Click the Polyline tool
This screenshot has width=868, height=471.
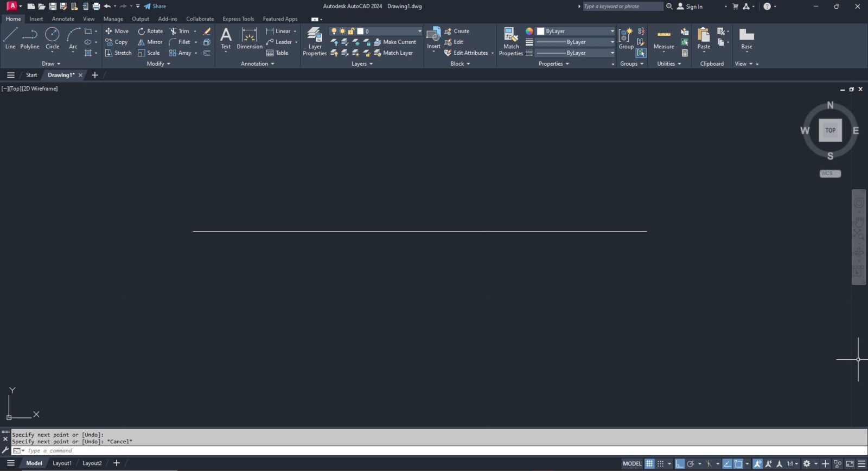tap(30, 39)
